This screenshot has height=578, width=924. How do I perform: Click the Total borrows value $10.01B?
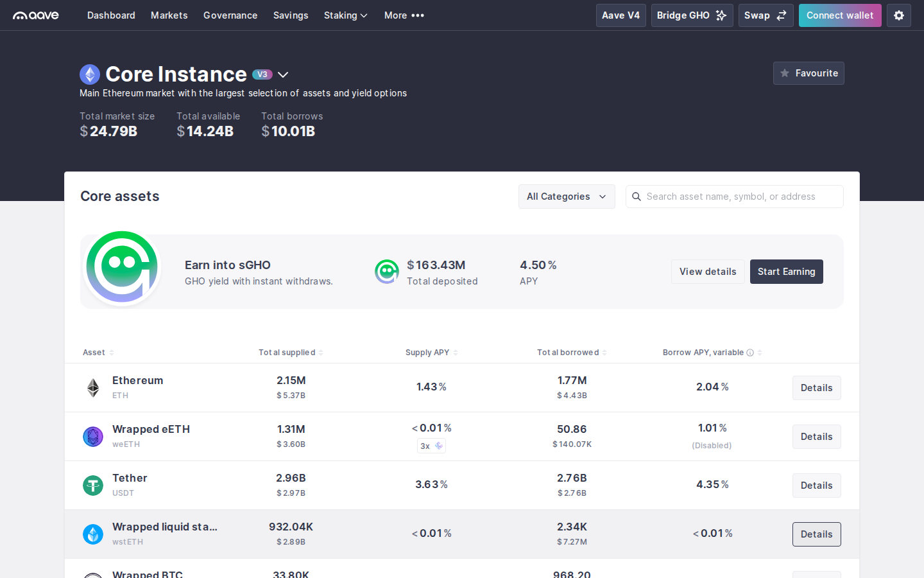point(288,132)
